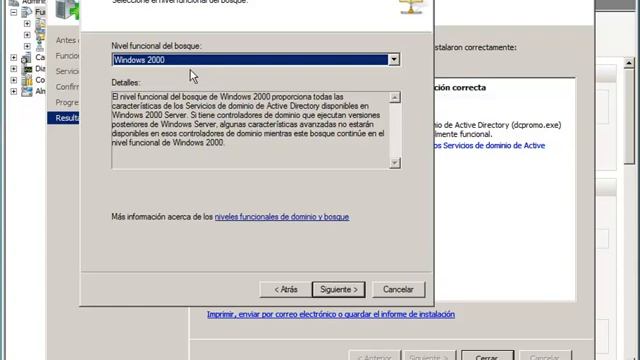Select the Windows 2000 combo box field

click(x=256, y=60)
